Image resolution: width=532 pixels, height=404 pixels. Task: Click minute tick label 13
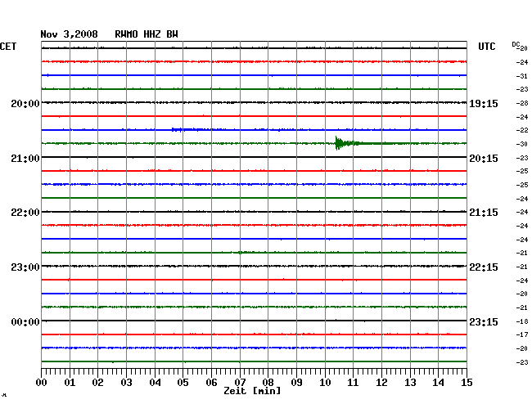[x=410, y=382]
